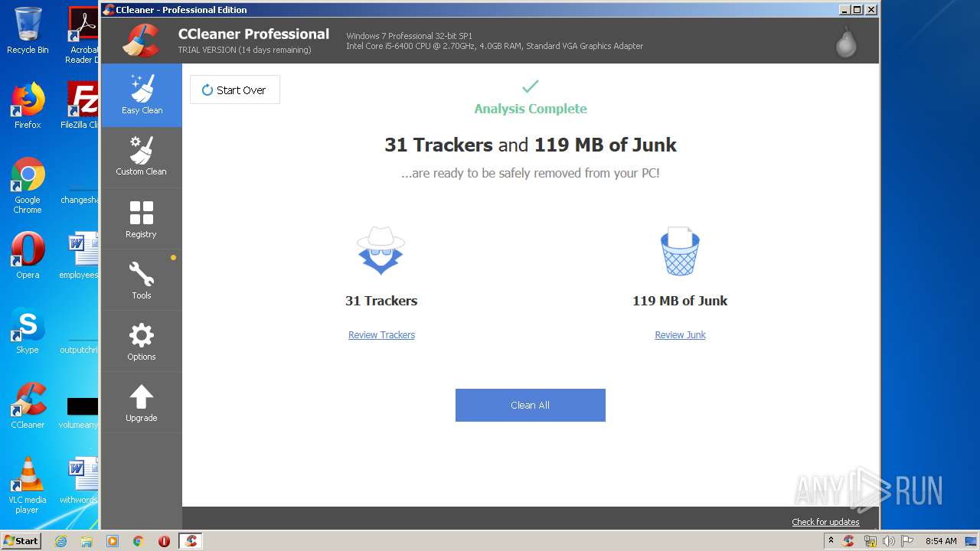Click the 'Analysis Complete' text
Screen dimensions: 980x551
click(531, 109)
